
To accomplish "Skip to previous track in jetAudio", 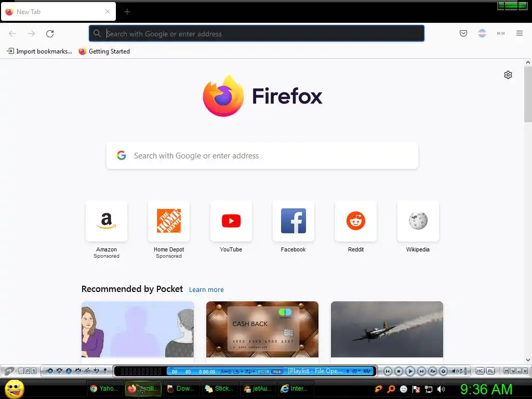I will pos(388,371).
